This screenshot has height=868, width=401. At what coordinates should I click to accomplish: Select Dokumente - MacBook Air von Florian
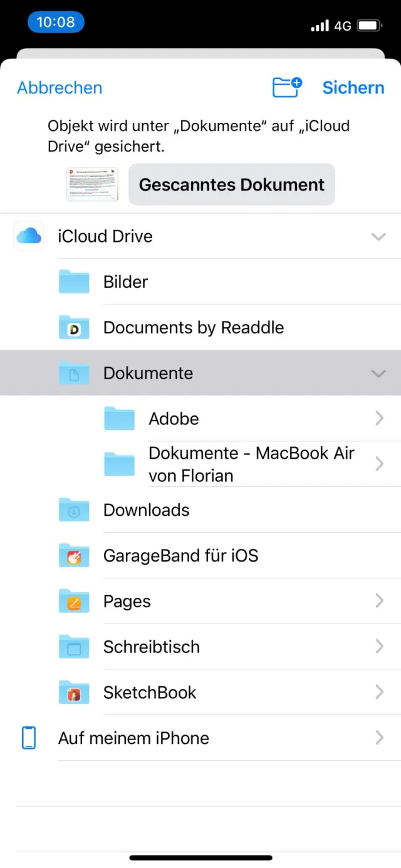tap(251, 464)
